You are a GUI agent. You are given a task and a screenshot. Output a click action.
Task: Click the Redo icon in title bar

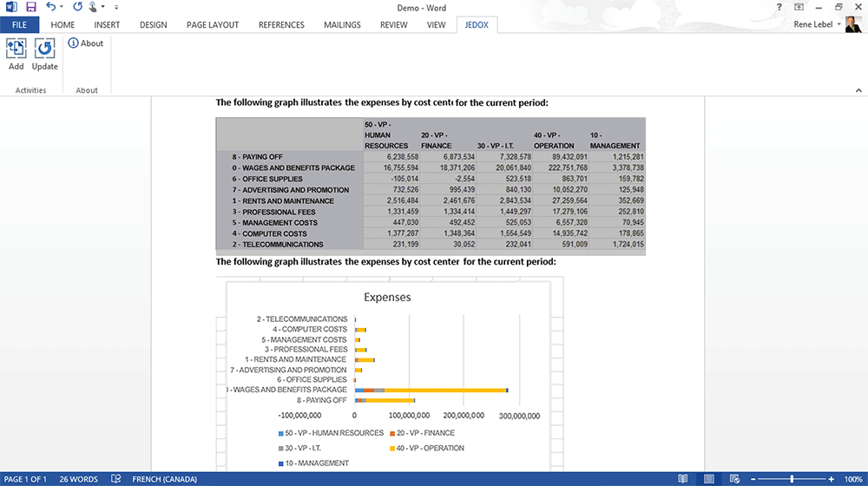coord(77,7)
